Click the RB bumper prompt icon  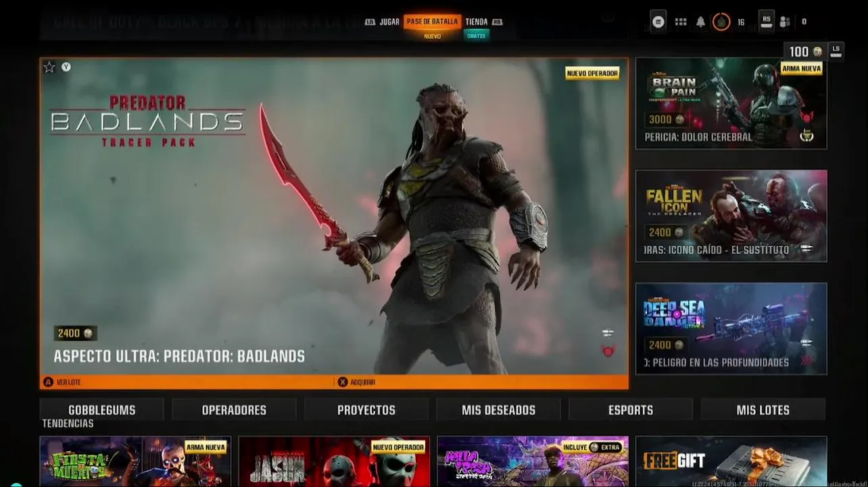point(498,22)
